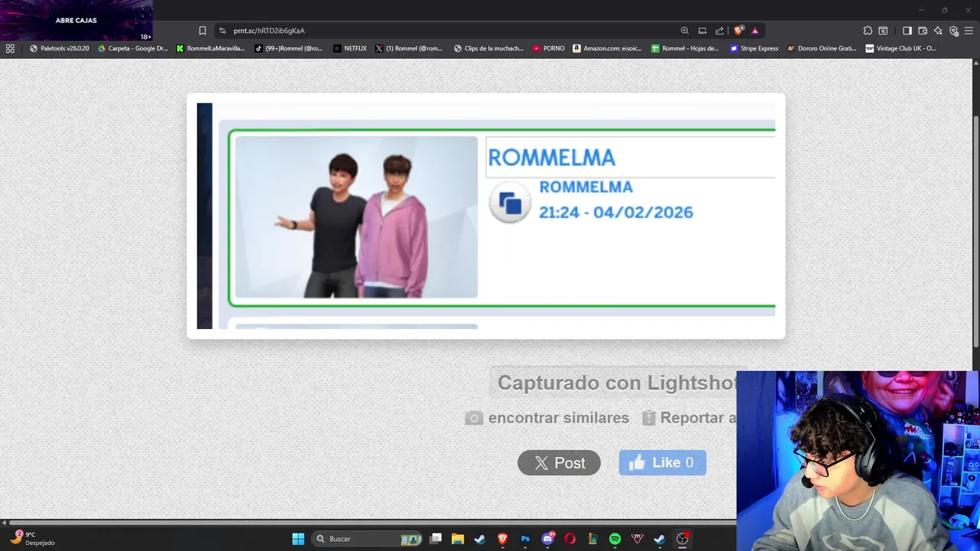Open Brave browser from the taskbar

503,539
